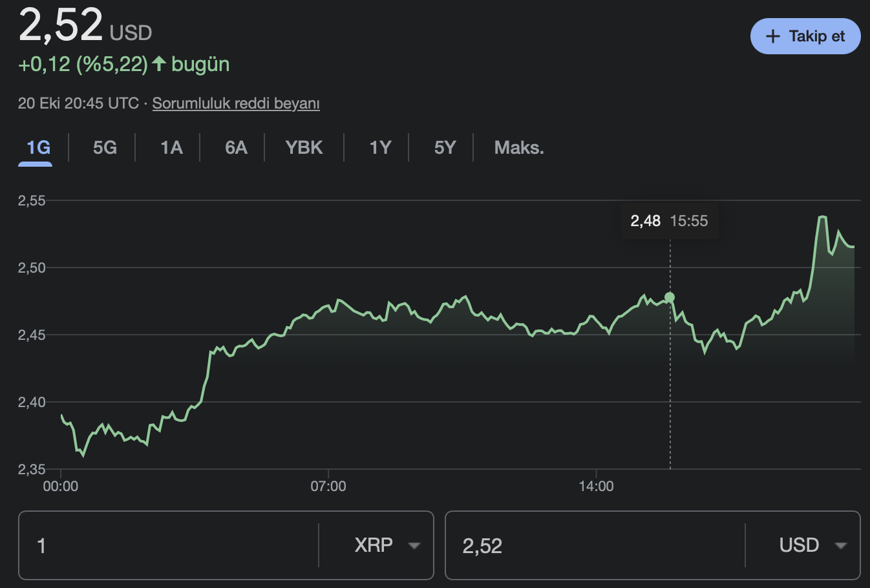Viewport: 870px width, 588px height.
Task: Select the 5Y five-year tab
Action: (445, 148)
